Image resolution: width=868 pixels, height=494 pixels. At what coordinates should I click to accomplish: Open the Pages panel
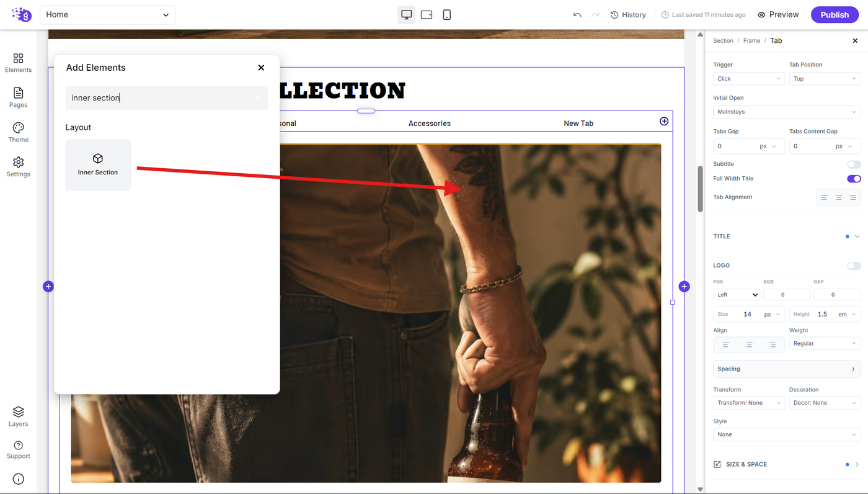[x=18, y=97]
